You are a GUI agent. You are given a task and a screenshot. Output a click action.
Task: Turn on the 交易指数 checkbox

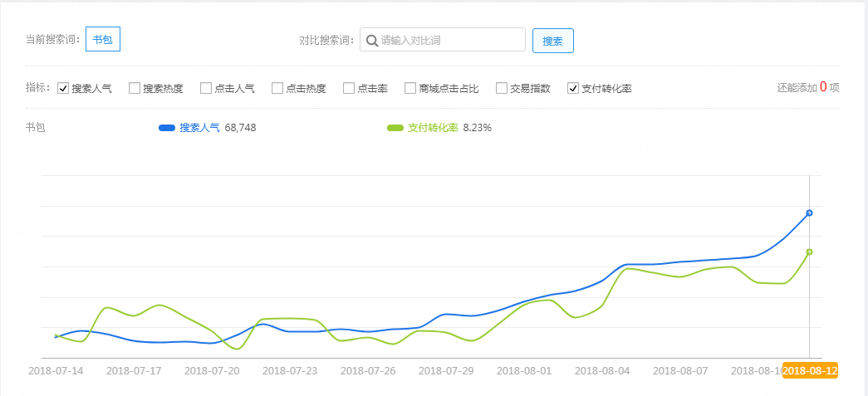click(502, 88)
